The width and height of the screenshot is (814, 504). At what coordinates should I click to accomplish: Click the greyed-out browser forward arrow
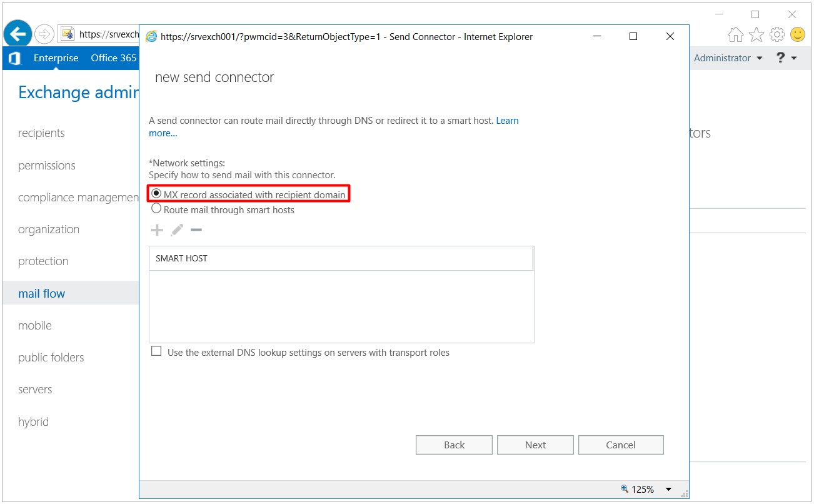pos(44,34)
